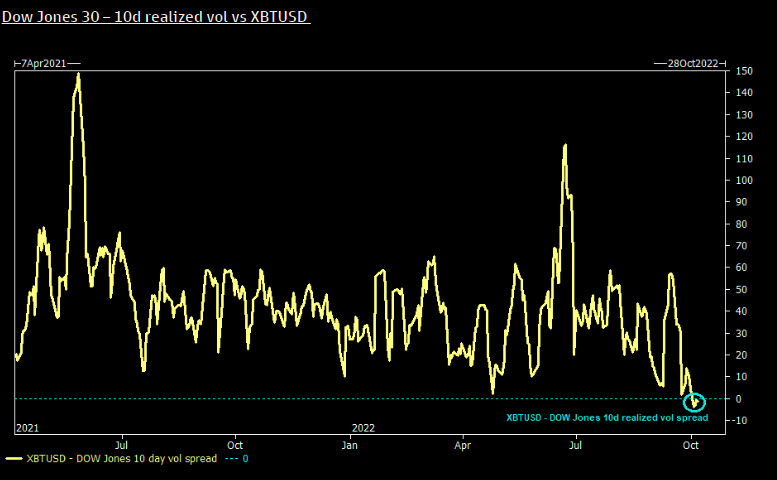
Task: Click the 120 value on the y-axis
Action: (744, 136)
